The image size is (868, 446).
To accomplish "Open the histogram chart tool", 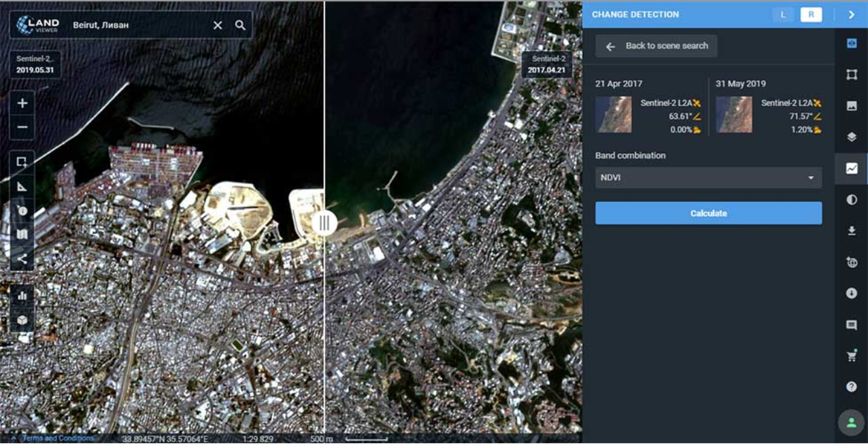I will point(22,296).
